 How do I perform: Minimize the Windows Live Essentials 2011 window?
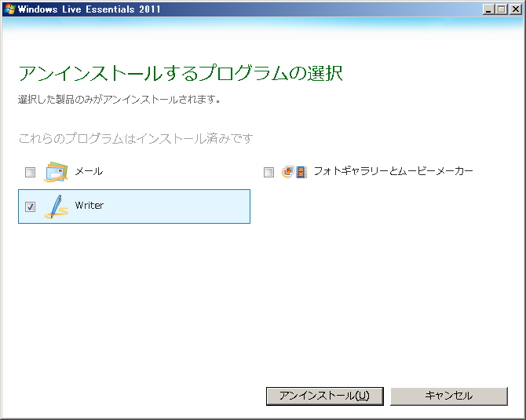[x=488, y=9]
